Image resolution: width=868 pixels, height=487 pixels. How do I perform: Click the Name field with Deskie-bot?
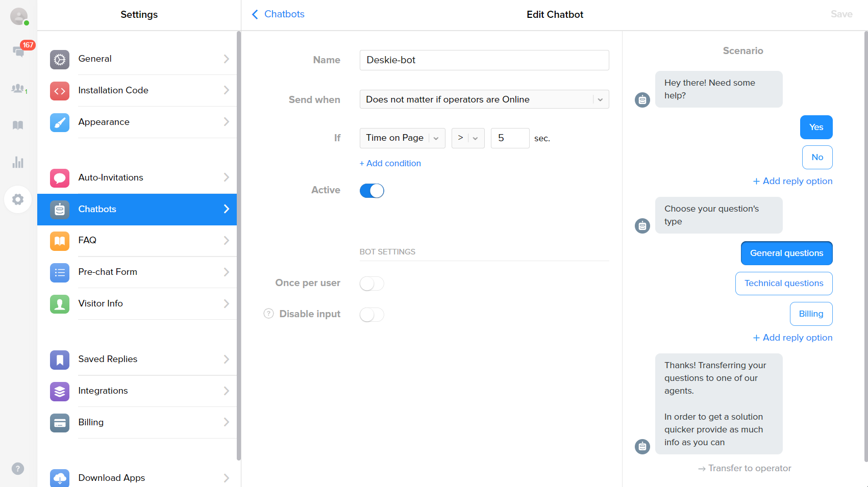click(484, 60)
